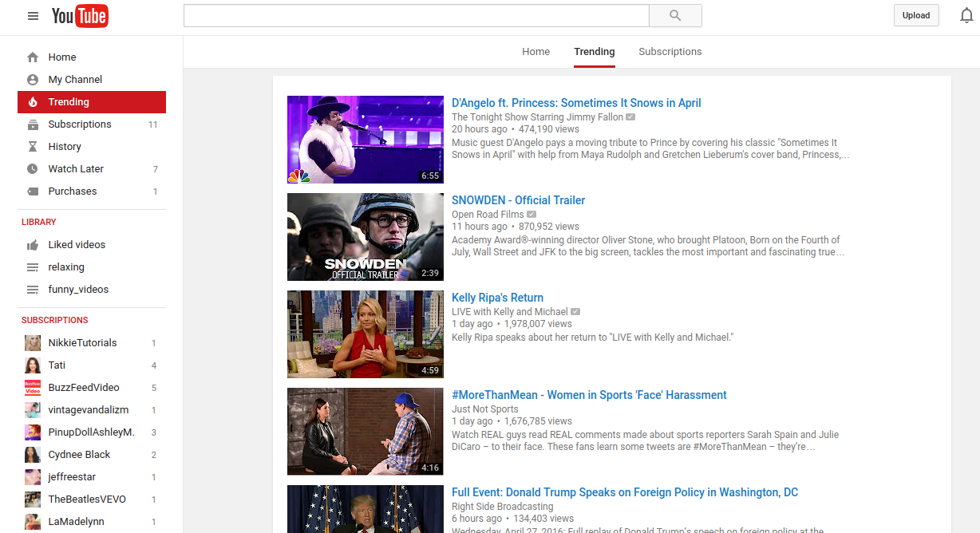This screenshot has width=980, height=533.
Task: Click in the search input field
Action: (416, 16)
